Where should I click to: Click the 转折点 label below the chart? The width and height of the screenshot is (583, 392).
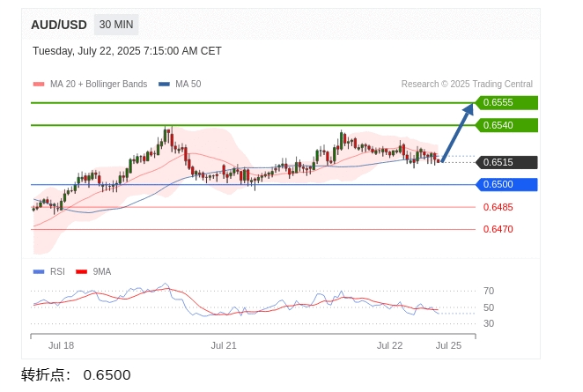(x=46, y=375)
